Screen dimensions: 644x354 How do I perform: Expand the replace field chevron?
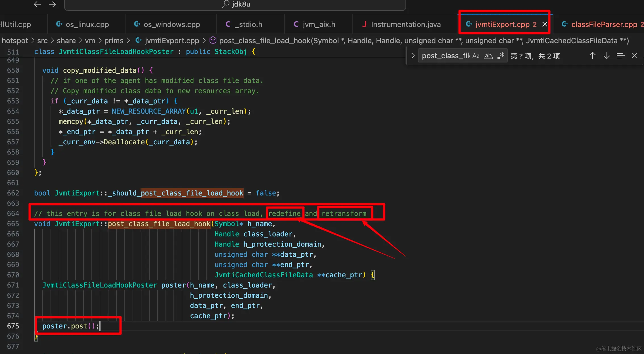tap(413, 56)
